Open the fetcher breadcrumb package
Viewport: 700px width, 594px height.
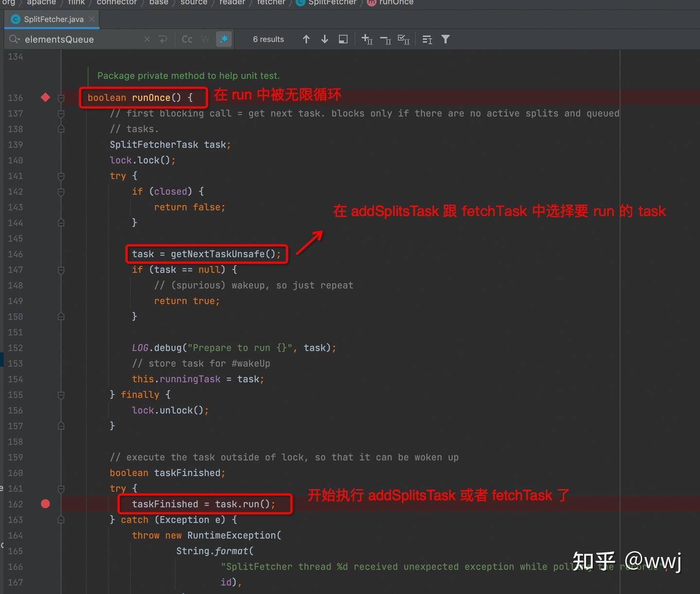click(x=271, y=3)
